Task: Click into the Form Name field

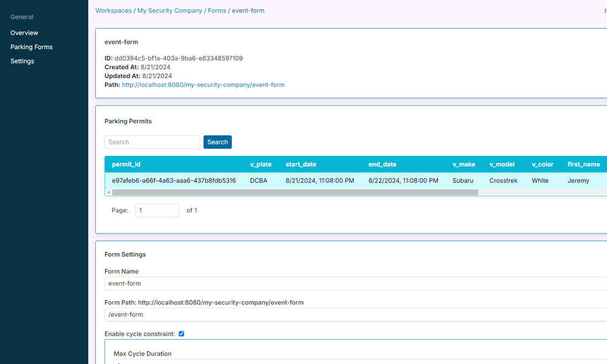Action: click(x=352, y=283)
